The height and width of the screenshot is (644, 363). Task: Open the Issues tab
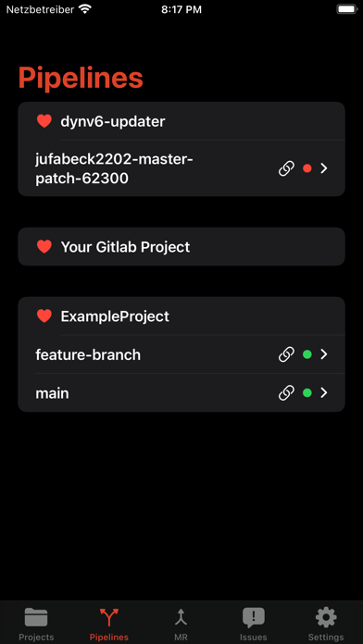(x=253, y=625)
